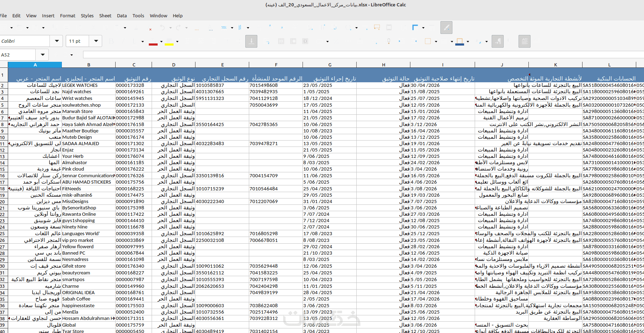This screenshot has height=333, width=644.
Task: Toggle Bold formatting
Action: (112, 41)
